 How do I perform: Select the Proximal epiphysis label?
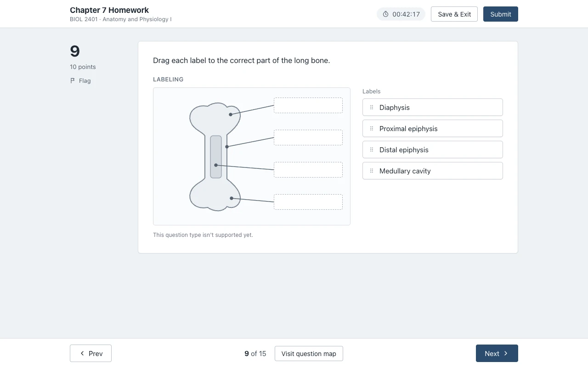pyautogui.click(x=433, y=128)
